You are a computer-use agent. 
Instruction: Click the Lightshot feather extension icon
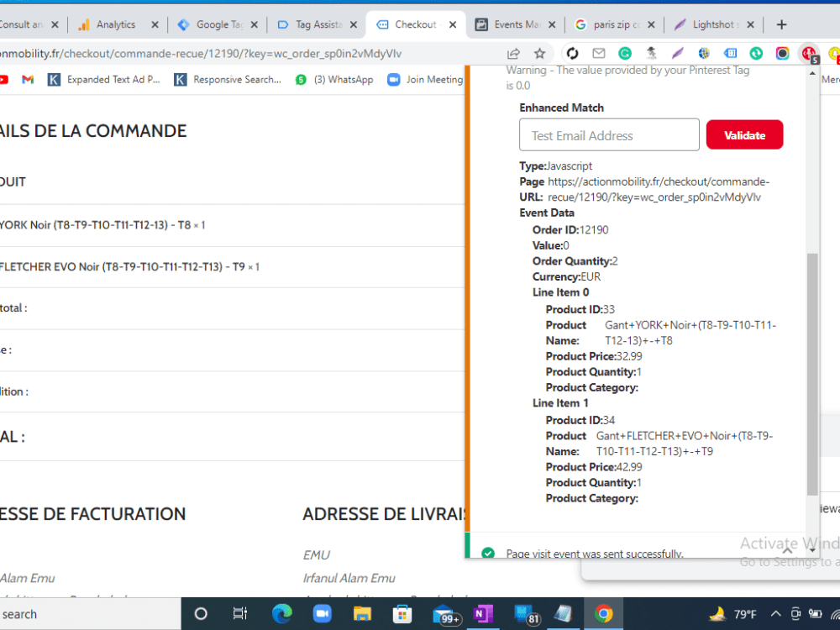coord(677,54)
